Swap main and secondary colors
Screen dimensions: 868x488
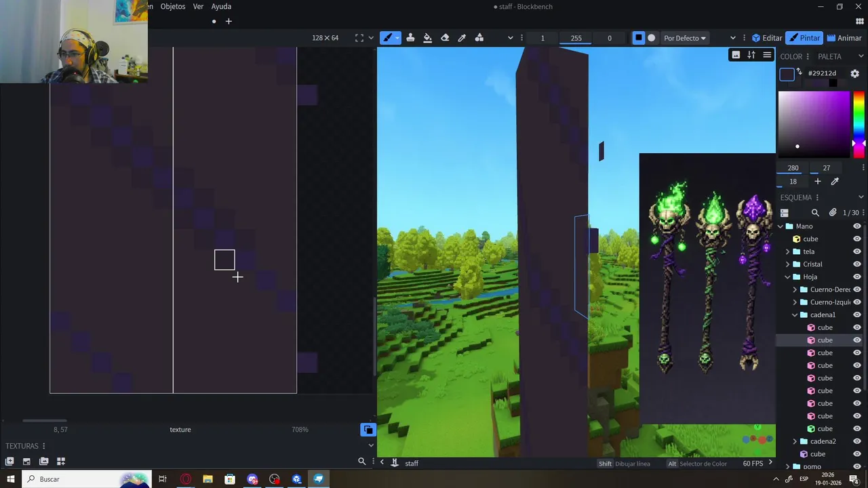point(799,73)
